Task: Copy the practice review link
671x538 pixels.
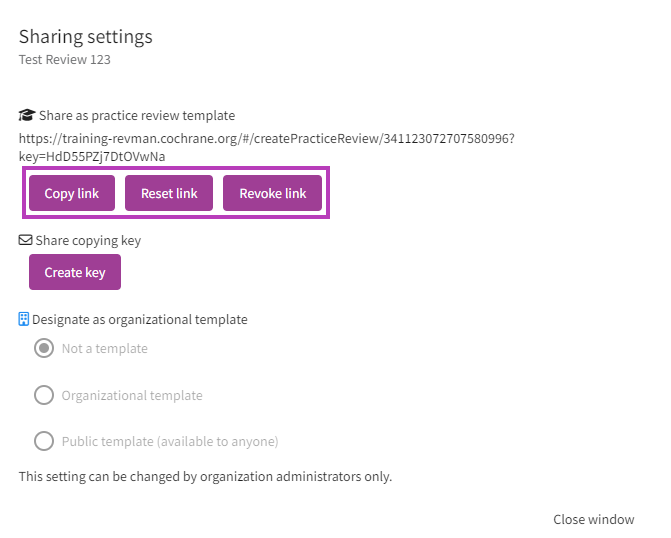Action: (x=72, y=193)
